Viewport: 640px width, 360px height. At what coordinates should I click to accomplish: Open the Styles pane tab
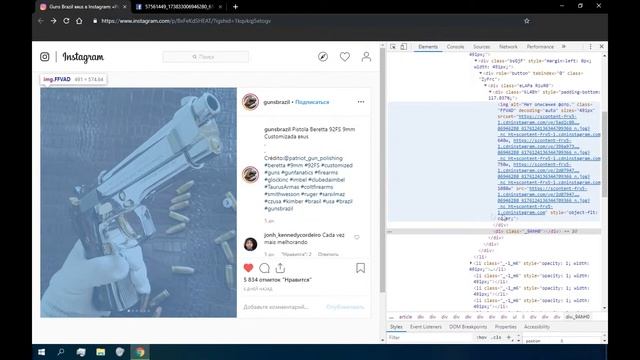pyautogui.click(x=396, y=327)
